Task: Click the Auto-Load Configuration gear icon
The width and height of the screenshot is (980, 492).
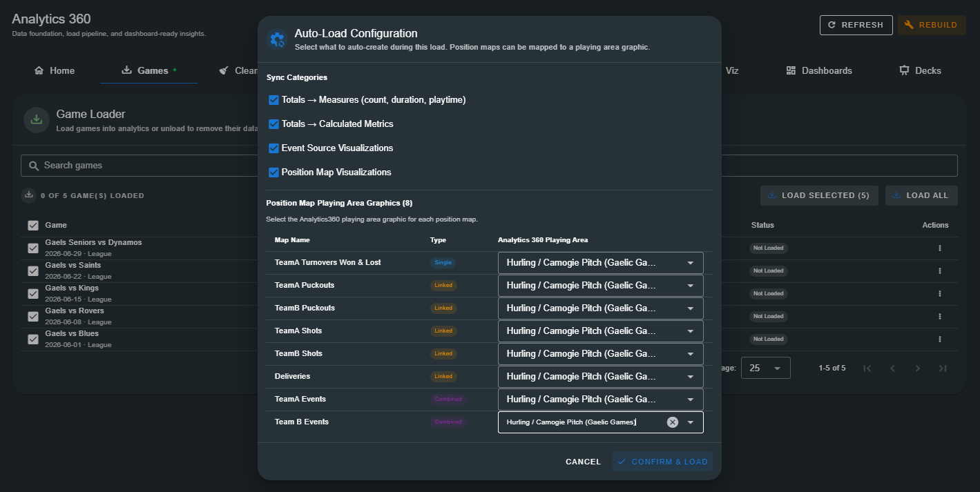Action: click(x=278, y=39)
